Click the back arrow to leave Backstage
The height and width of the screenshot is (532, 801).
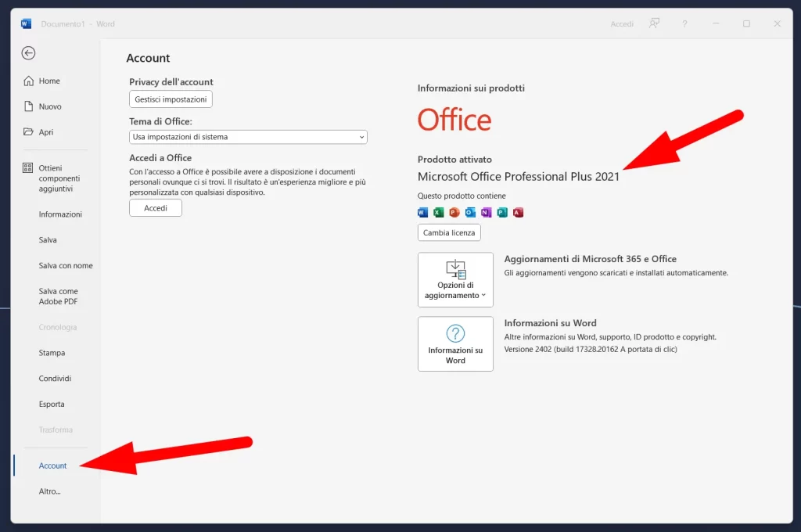[x=29, y=53]
